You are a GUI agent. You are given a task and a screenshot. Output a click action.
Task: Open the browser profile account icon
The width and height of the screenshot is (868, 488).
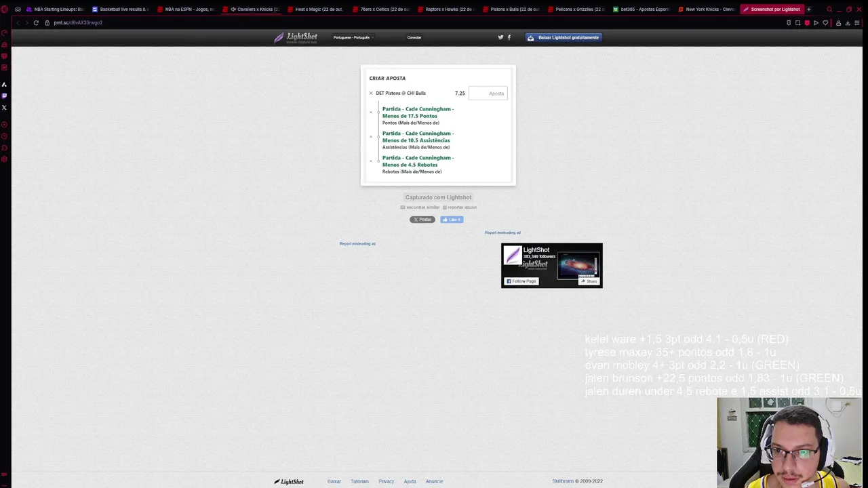pyautogui.click(x=838, y=22)
